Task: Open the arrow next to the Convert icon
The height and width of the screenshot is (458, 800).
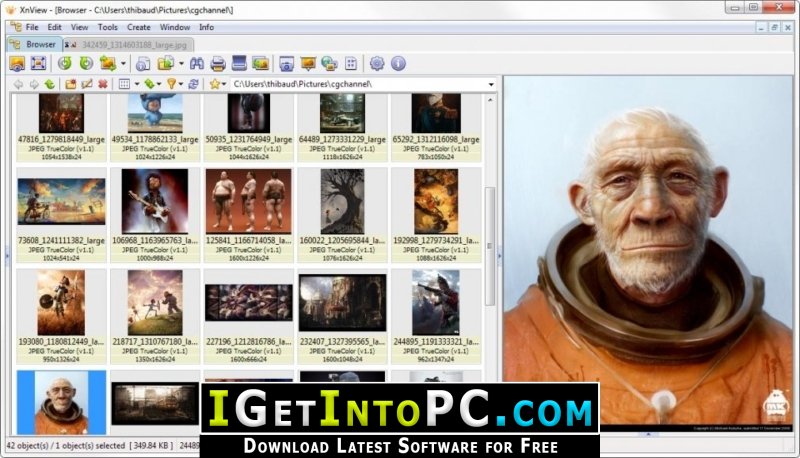Action: [x=123, y=64]
